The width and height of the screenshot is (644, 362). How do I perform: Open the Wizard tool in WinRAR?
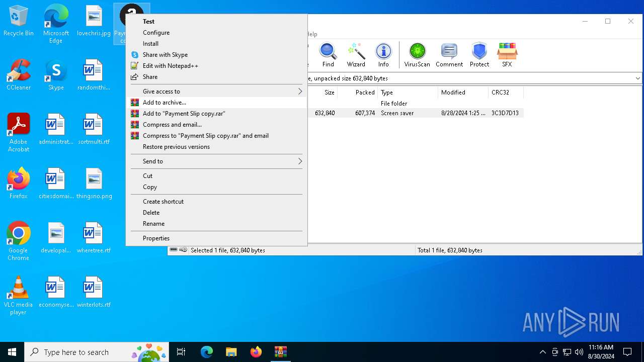click(356, 55)
